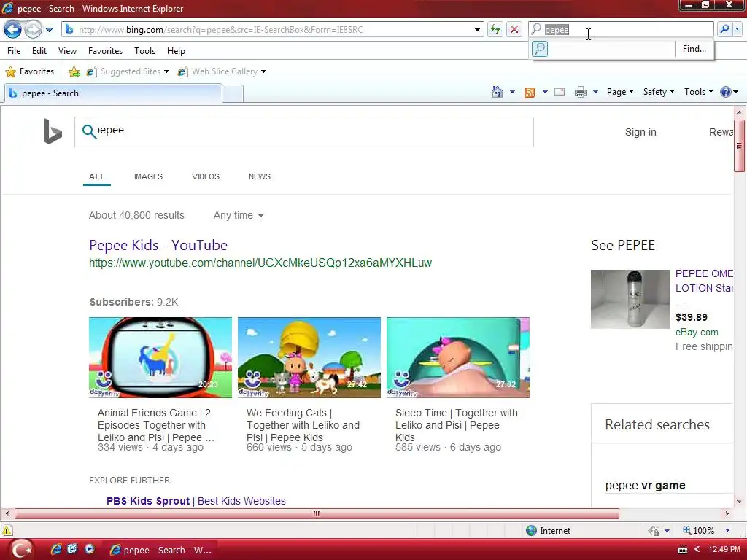The width and height of the screenshot is (747, 560).
Task: Open eBay.com seller link
Action: coord(697,332)
